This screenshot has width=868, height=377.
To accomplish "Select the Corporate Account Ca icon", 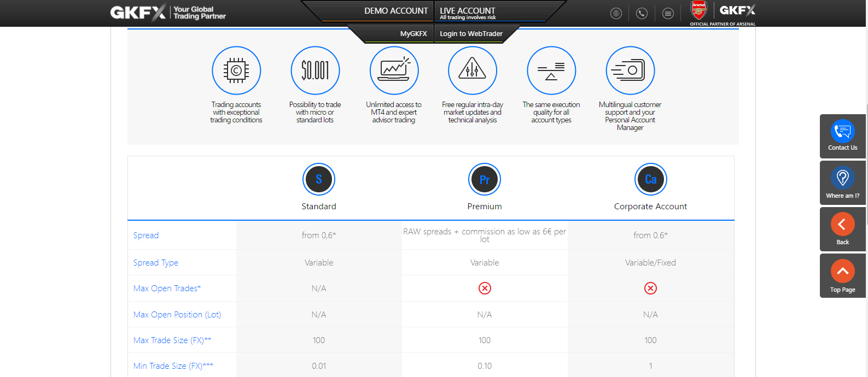I will (650, 179).
